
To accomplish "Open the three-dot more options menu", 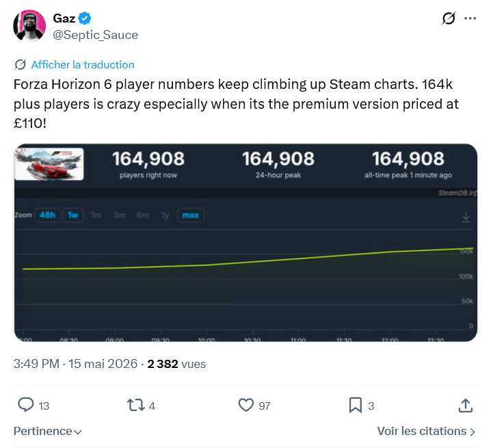I will [x=470, y=18].
